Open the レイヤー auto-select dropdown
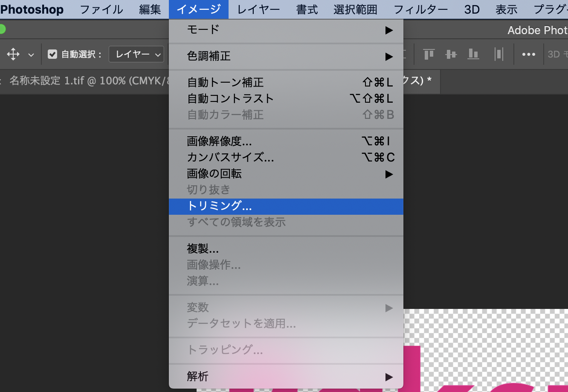This screenshot has width=568, height=392. (136, 54)
